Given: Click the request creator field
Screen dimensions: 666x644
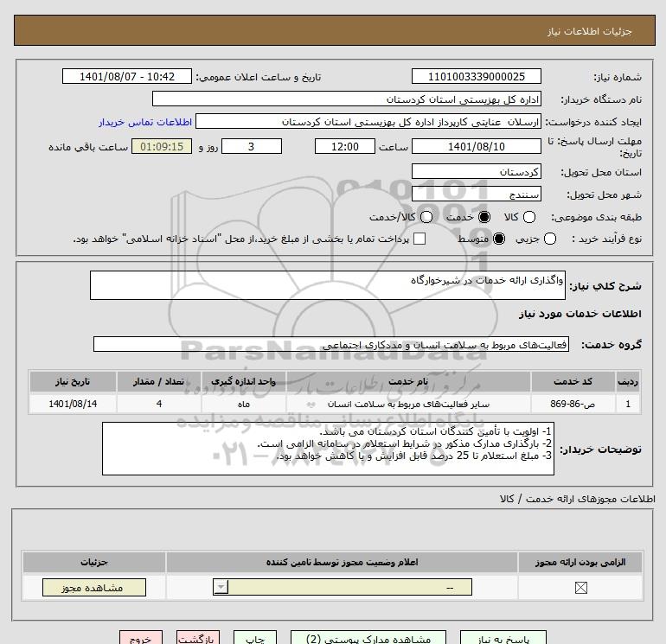Looking at the screenshot, I should coord(368,122).
